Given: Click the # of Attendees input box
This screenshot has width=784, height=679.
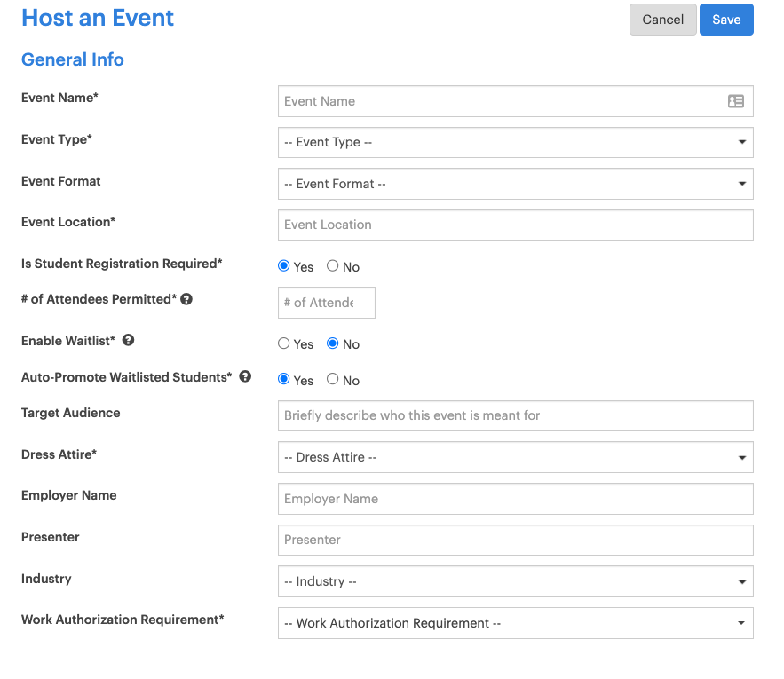Looking at the screenshot, I should [x=326, y=302].
